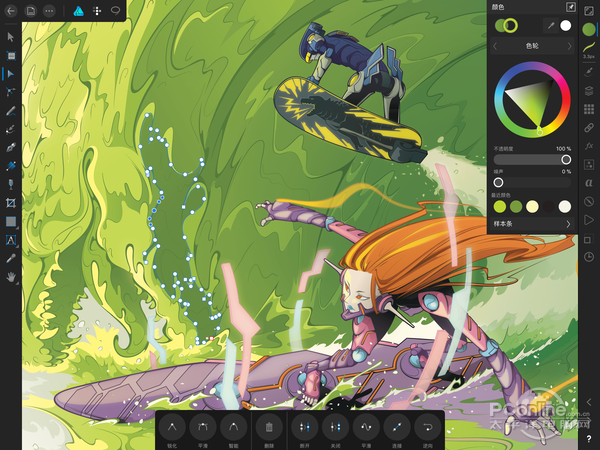Viewport: 600px width, 450px height.
Task: Select the Move tool arrow
Action: coord(11,37)
